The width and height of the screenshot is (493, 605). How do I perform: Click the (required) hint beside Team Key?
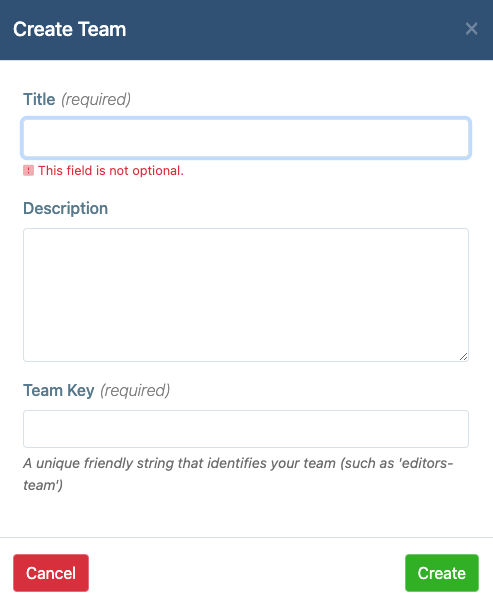click(135, 390)
